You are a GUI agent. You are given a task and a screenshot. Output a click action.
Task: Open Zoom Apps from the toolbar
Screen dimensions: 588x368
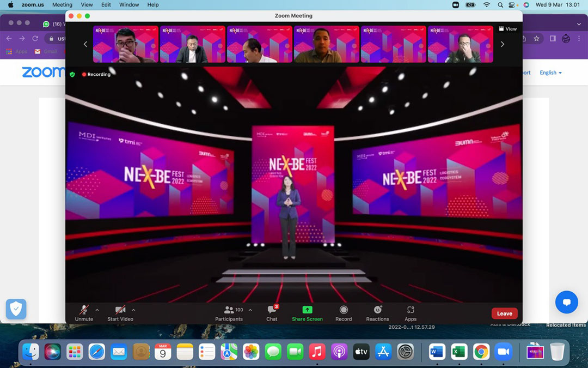pyautogui.click(x=411, y=313)
